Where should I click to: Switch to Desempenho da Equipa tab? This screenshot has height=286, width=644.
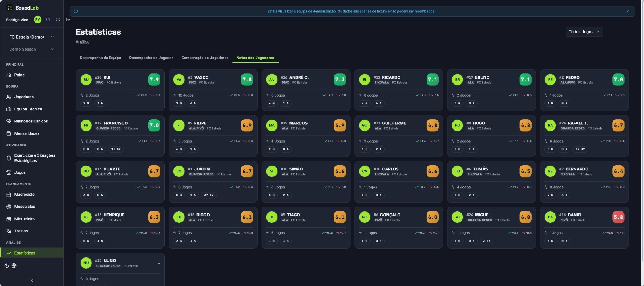tap(100, 58)
